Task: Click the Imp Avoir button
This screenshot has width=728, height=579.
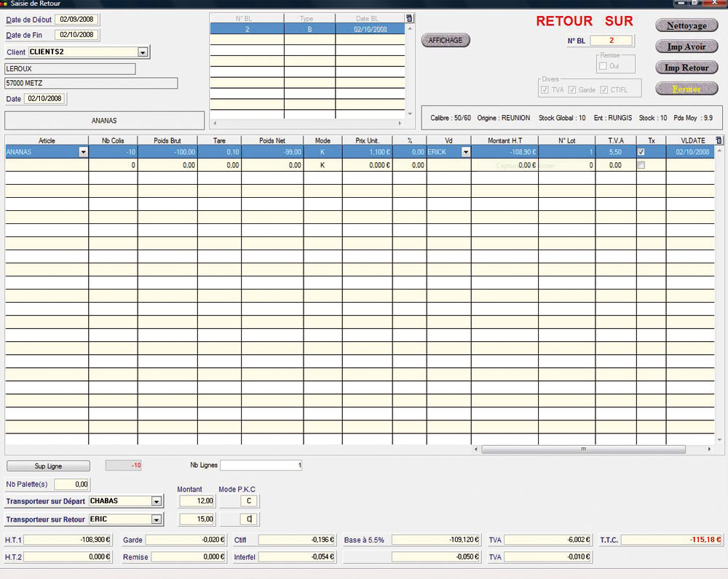Action: pyautogui.click(x=687, y=47)
